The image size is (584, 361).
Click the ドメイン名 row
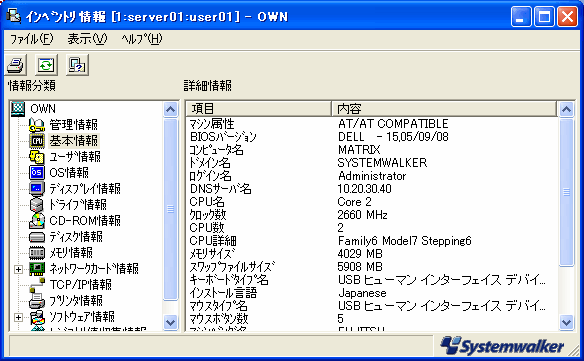(x=371, y=163)
